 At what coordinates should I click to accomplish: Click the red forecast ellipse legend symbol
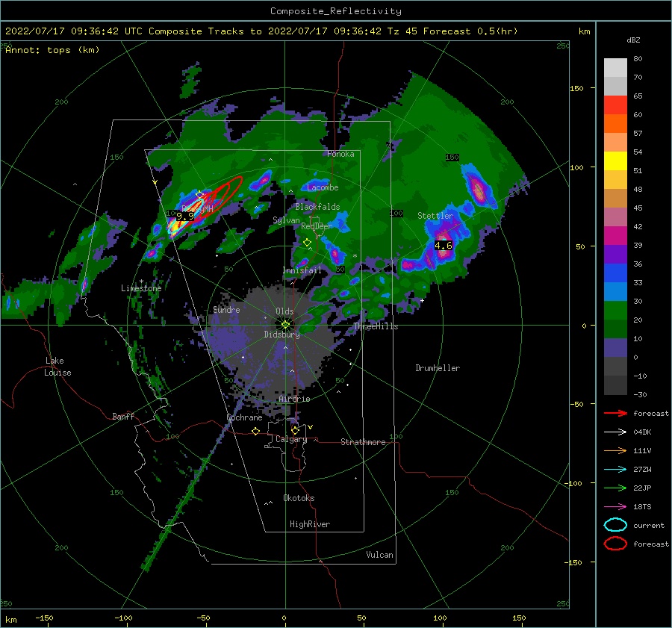coord(615,544)
